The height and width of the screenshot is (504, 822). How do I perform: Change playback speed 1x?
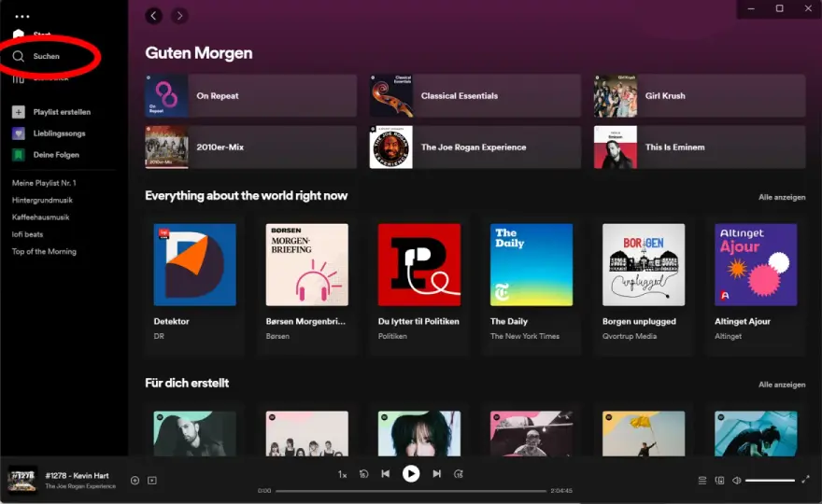point(342,474)
